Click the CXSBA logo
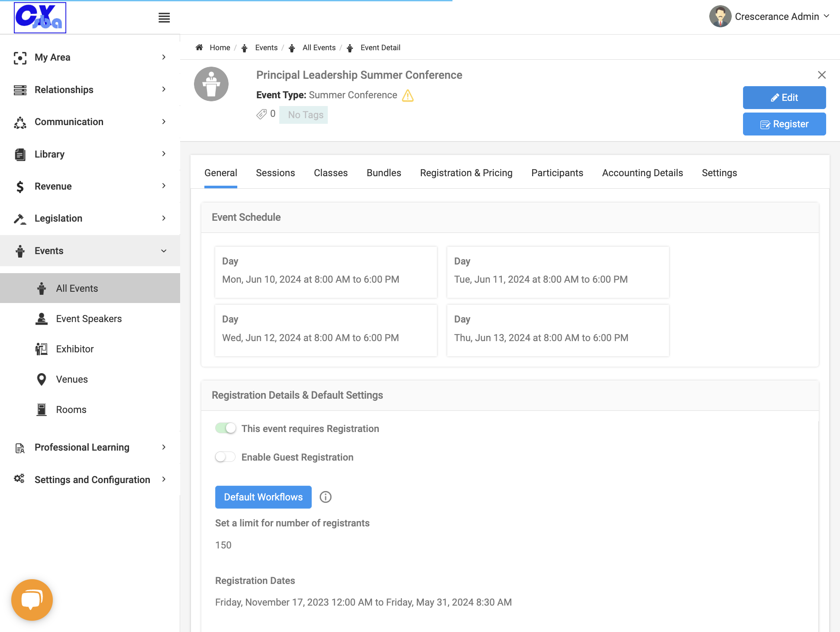840x632 pixels. tap(40, 17)
